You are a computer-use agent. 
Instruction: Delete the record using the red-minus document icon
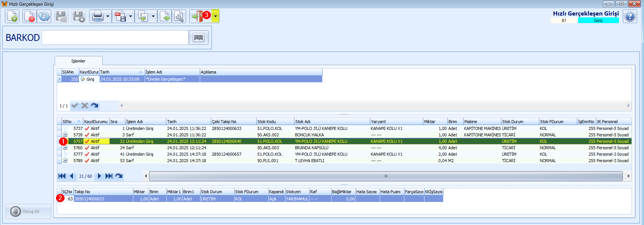tap(29, 16)
